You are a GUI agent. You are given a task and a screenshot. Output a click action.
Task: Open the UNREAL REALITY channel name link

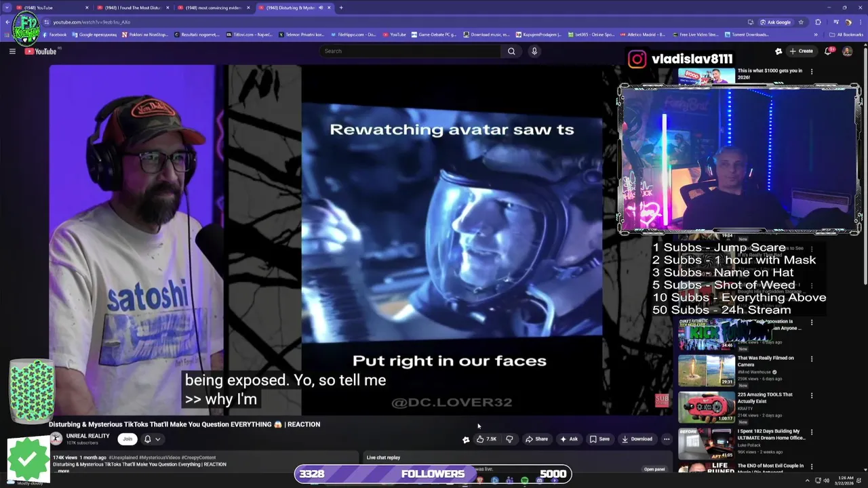(88, 436)
